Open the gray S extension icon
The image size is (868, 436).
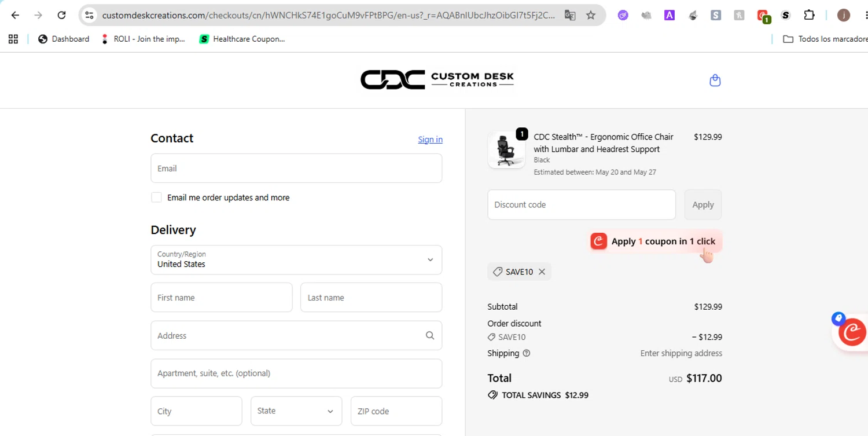click(716, 16)
